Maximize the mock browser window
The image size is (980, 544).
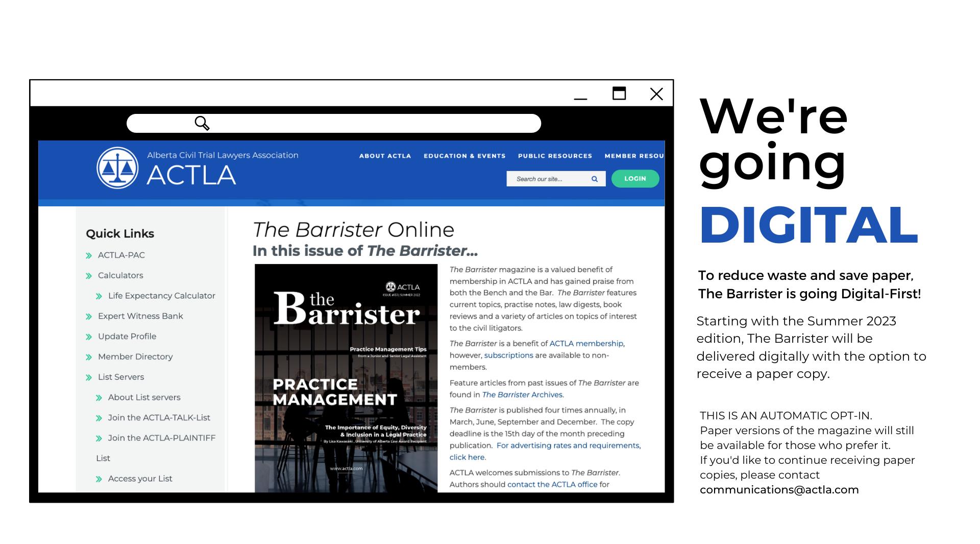[x=619, y=93]
